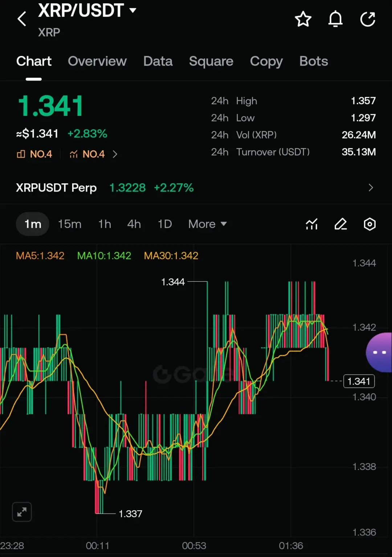392x557 pixels.
Task: Tap the 24h High value 1.357
Action: [363, 101]
